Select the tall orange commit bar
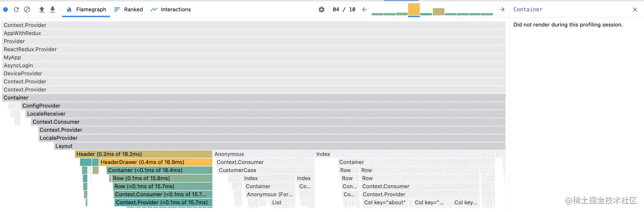Image resolution: width=644 pixels, height=212 pixels. (414, 9)
